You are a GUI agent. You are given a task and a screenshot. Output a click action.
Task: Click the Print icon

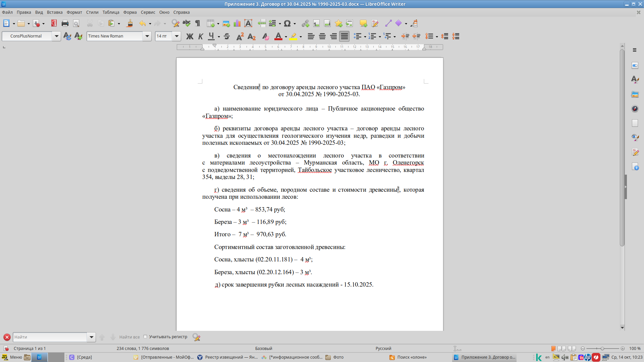pos(65,23)
